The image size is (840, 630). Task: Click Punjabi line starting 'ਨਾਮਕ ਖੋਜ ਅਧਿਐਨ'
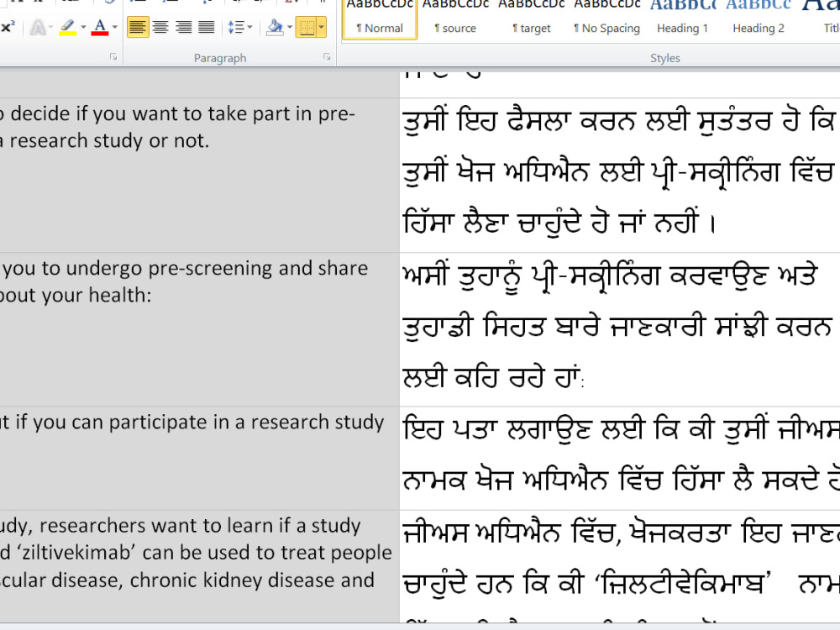coord(621,480)
